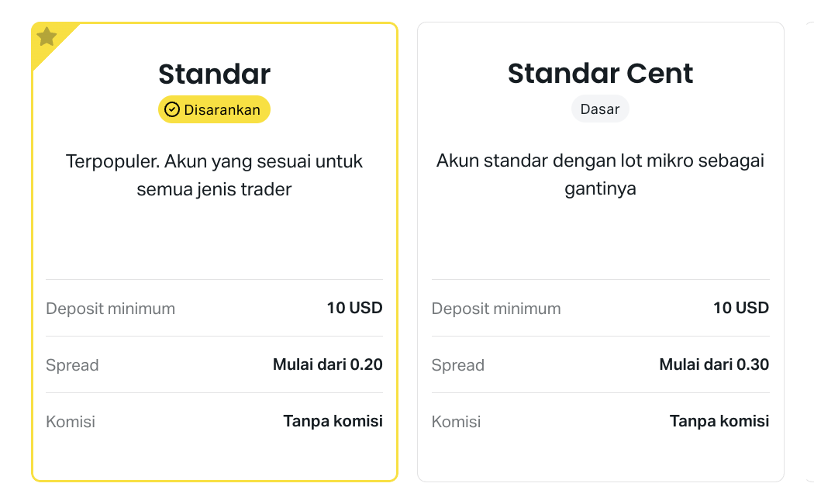Click Spread label in Standar Cent card
The width and height of the screenshot is (814, 504).
[458, 365]
